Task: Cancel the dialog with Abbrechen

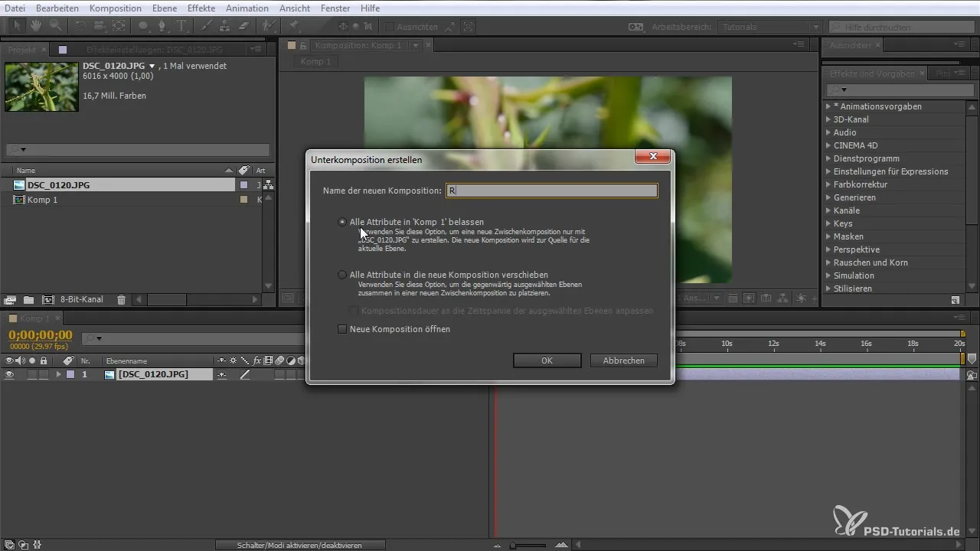Action: (624, 360)
